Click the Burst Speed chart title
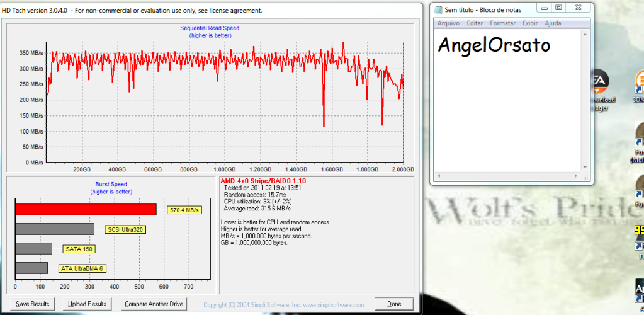The height and width of the screenshot is (315, 644). 111,184
